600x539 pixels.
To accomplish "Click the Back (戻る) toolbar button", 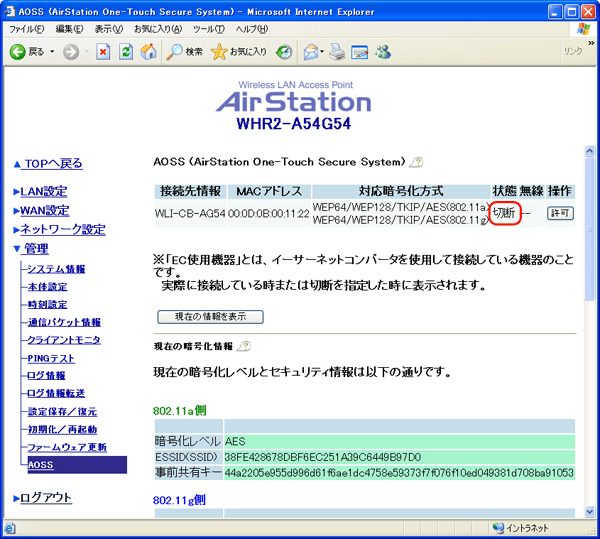I will point(27,52).
